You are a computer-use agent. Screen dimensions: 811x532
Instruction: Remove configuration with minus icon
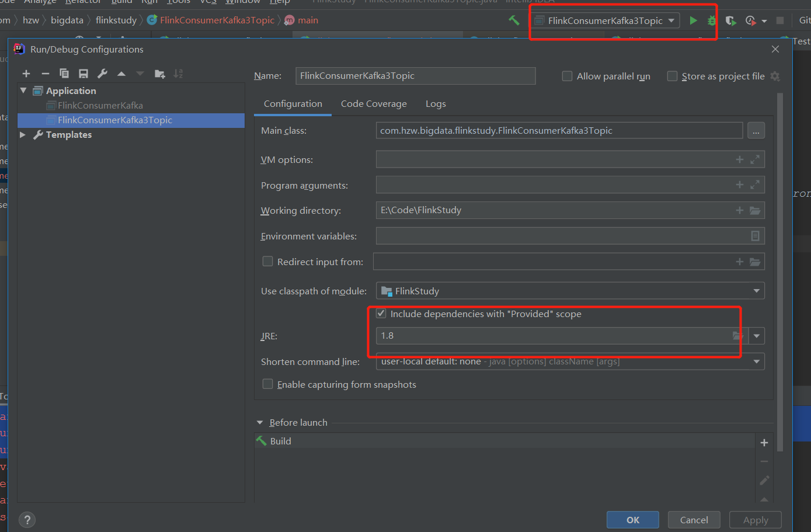click(x=45, y=74)
